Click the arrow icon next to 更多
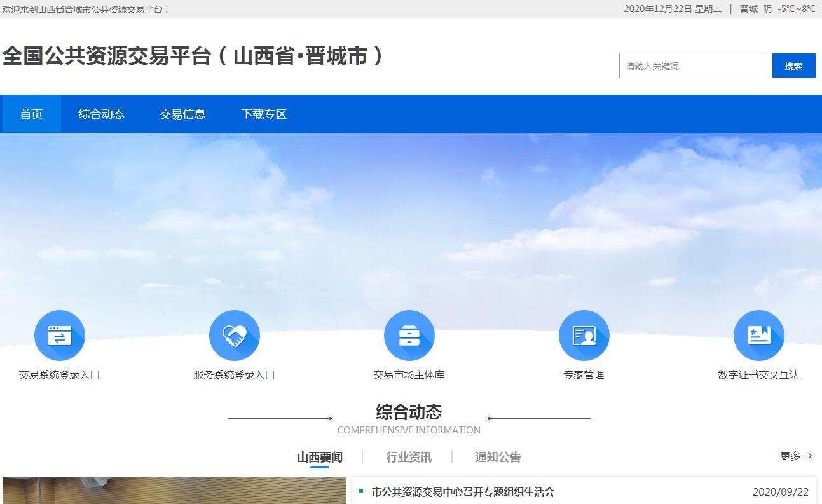Image resolution: width=822 pixels, height=504 pixels. (x=810, y=456)
